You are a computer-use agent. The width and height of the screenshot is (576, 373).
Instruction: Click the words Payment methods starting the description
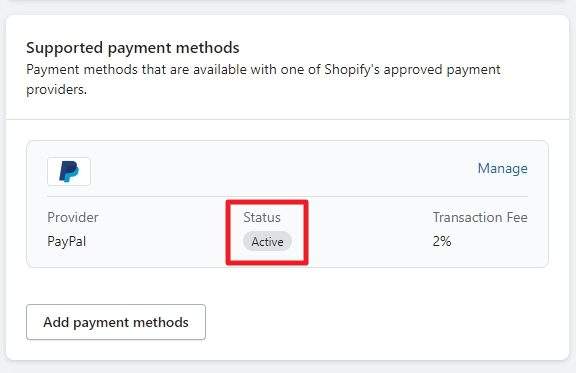coord(82,69)
